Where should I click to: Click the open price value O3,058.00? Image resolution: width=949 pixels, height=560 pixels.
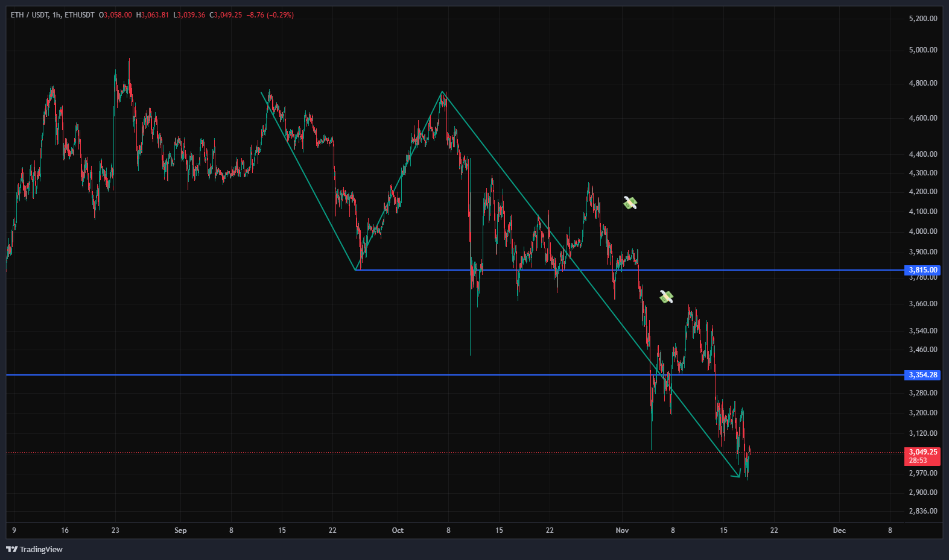[116, 15]
